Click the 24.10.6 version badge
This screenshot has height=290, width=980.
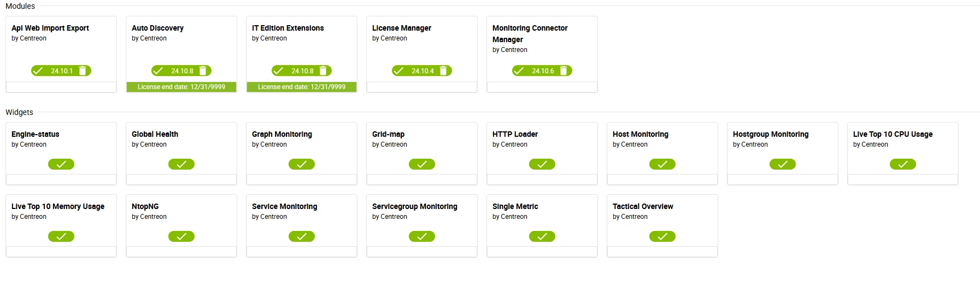[543, 71]
